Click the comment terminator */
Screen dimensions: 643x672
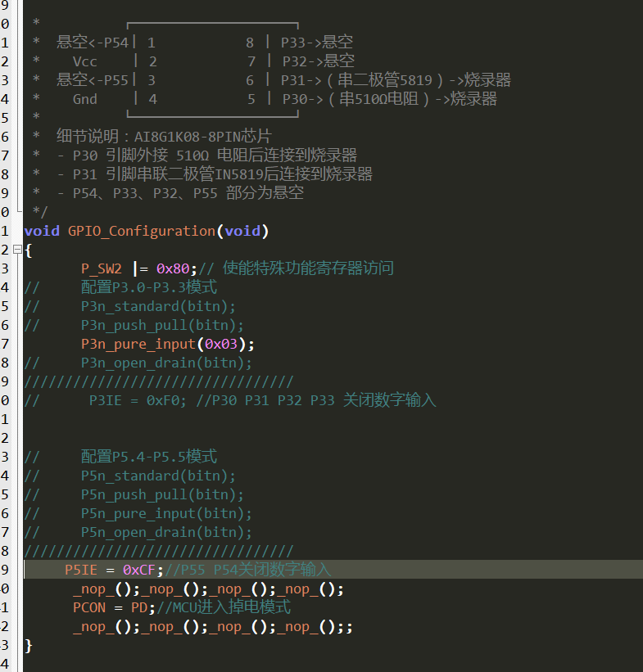[40, 212]
